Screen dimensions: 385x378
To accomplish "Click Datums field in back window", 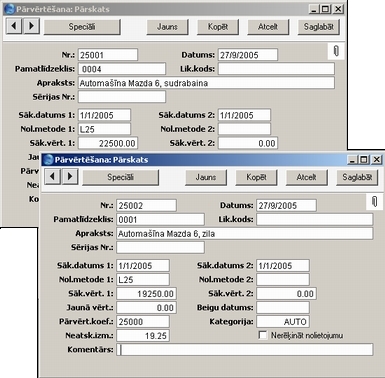I will (x=248, y=55).
